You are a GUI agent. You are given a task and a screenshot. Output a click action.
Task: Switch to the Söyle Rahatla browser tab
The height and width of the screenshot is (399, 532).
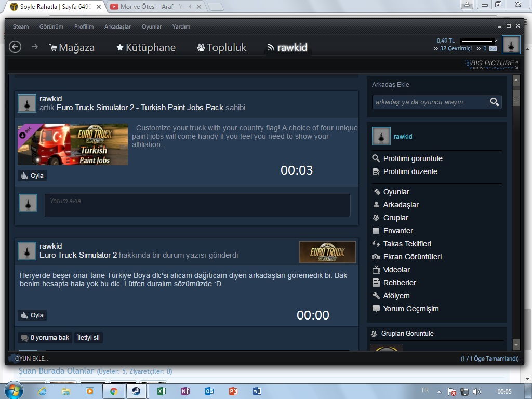(56, 6)
